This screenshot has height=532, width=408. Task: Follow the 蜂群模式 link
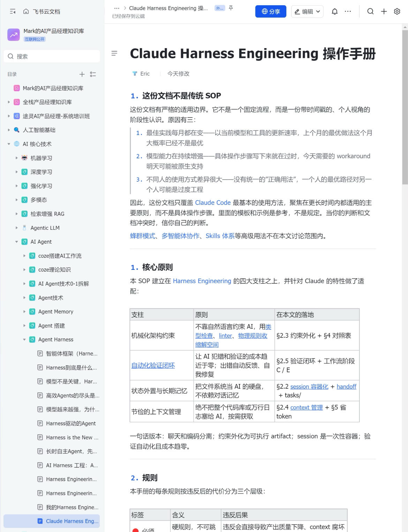tap(143, 236)
